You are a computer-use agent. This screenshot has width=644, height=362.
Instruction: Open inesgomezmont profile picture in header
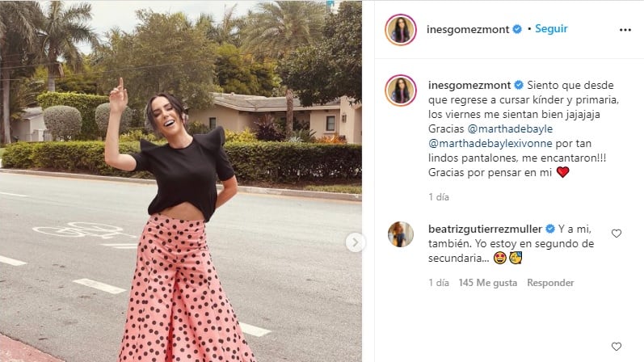click(401, 30)
